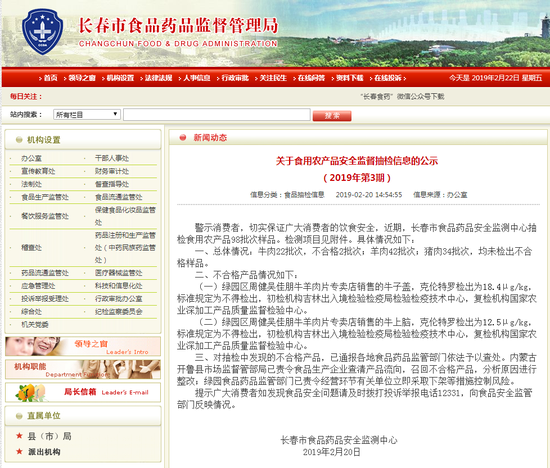Viewport: 550px width, 468px height.
Task: Open the 资料下载 navigation item
Action: click(x=350, y=78)
